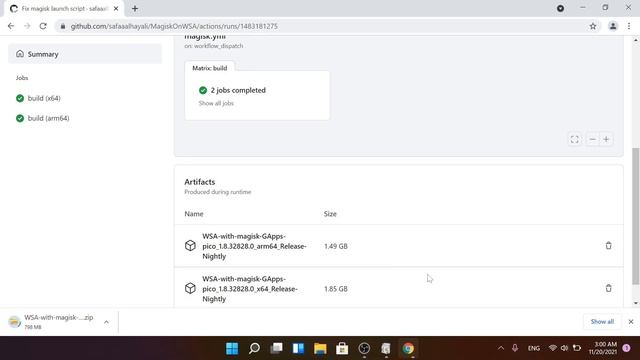Click the Name column header
Screen dimensions: 640x360
click(x=193, y=214)
